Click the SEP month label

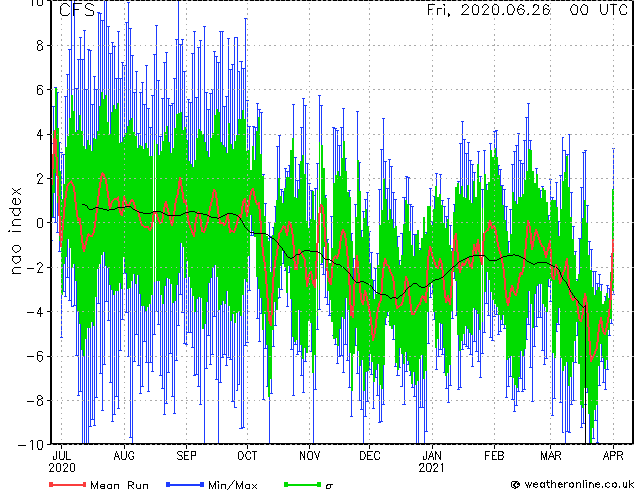[186, 456]
